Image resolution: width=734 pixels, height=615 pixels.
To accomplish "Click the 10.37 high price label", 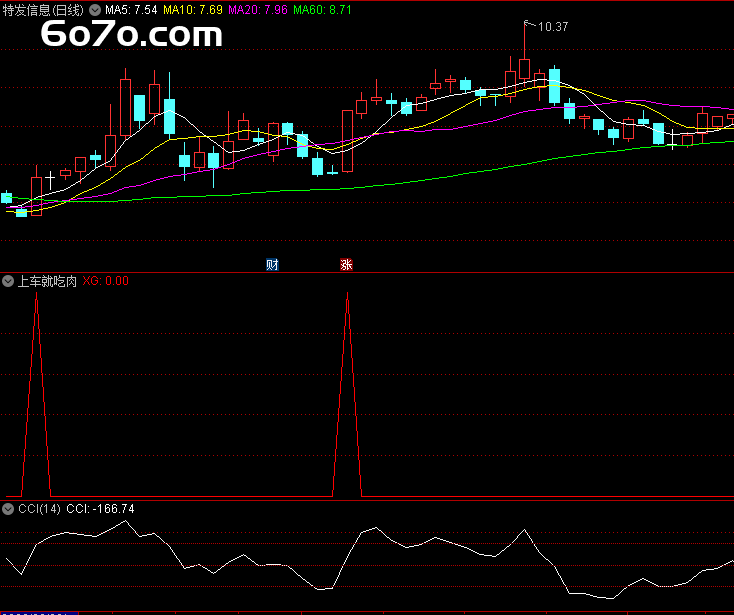I will [553, 27].
